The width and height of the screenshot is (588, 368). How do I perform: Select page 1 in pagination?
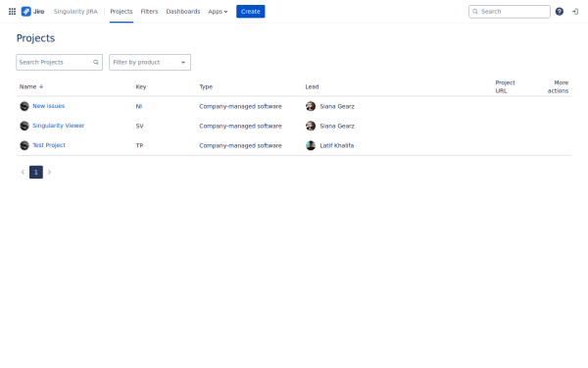pos(36,172)
